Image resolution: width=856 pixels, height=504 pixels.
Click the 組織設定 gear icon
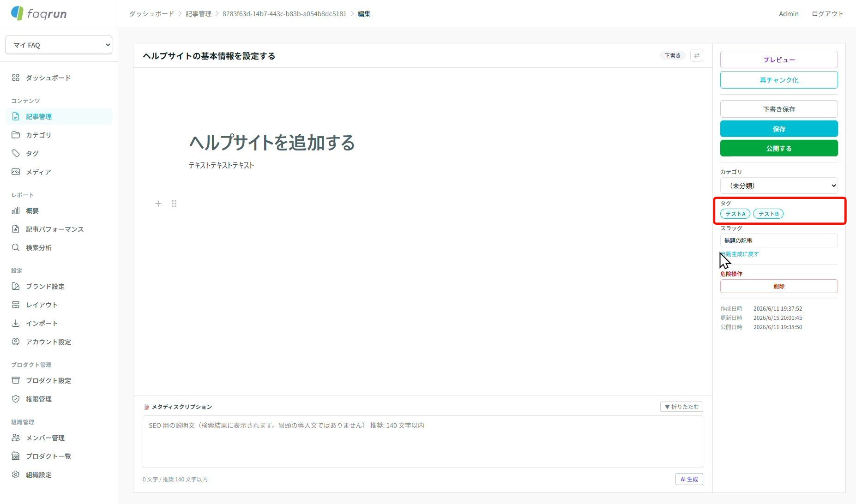tap(16, 474)
